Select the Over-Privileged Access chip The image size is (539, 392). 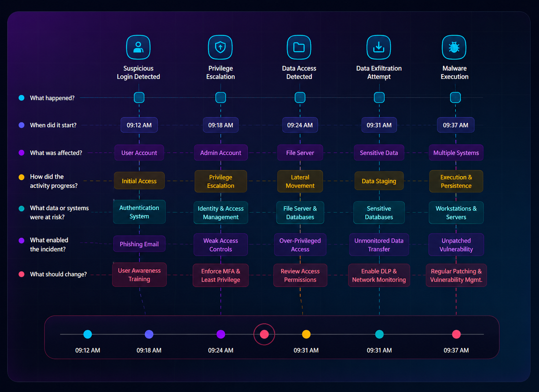(300, 245)
